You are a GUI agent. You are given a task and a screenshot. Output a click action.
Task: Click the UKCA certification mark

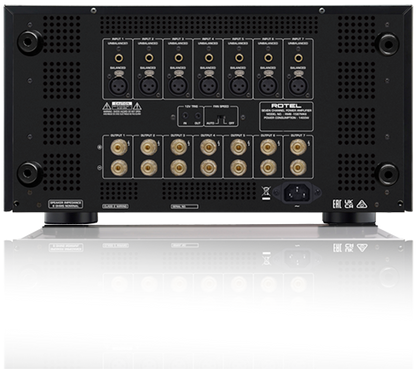click(x=349, y=204)
